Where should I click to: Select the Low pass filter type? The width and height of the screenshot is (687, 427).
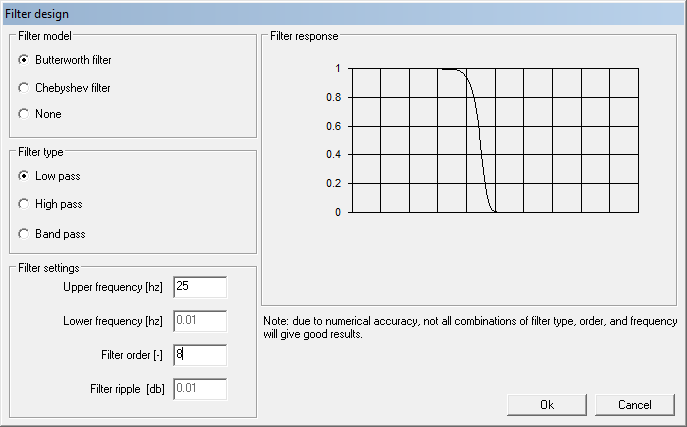point(24,176)
